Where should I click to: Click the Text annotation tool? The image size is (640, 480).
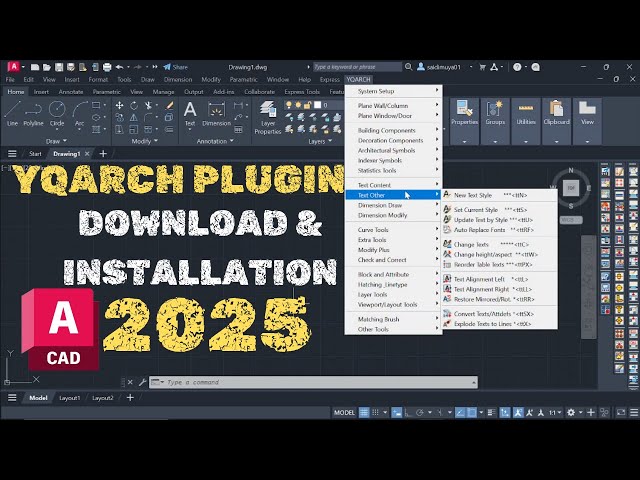(x=190, y=114)
